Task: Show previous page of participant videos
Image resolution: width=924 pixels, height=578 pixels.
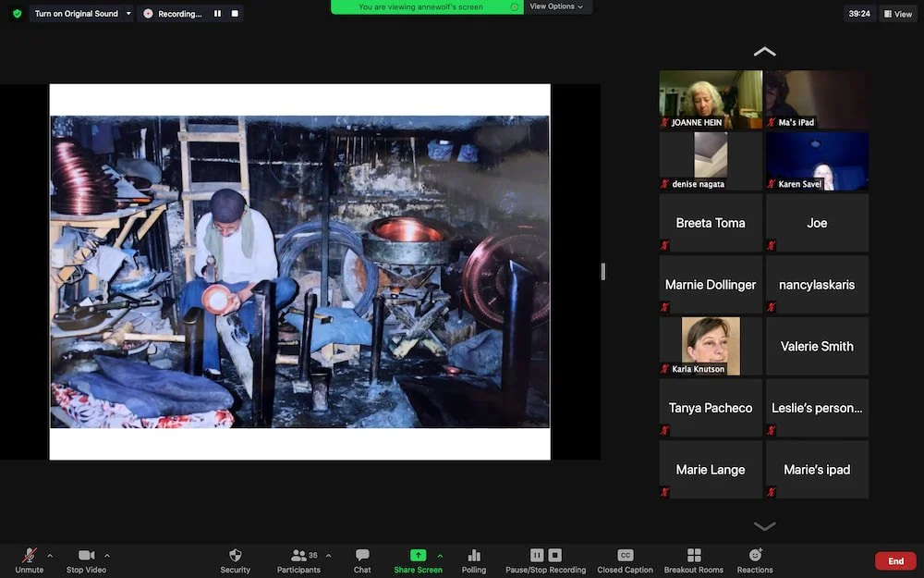Action: point(764,52)
